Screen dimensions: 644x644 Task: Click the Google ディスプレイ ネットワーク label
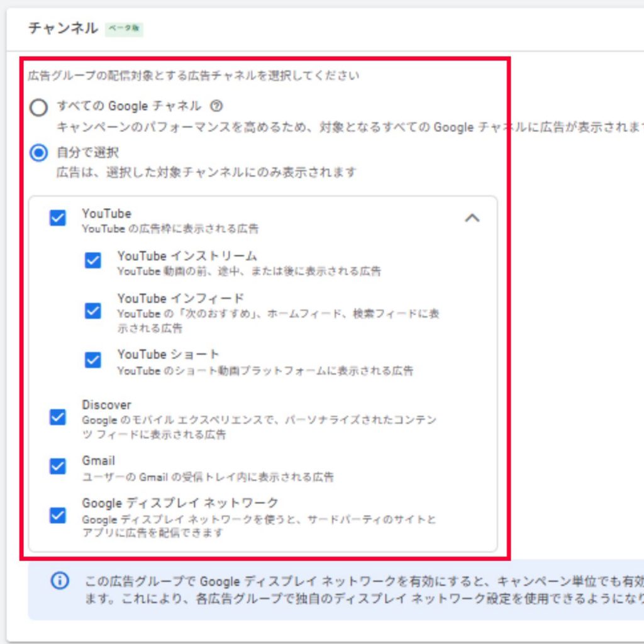tap(180, 502)
